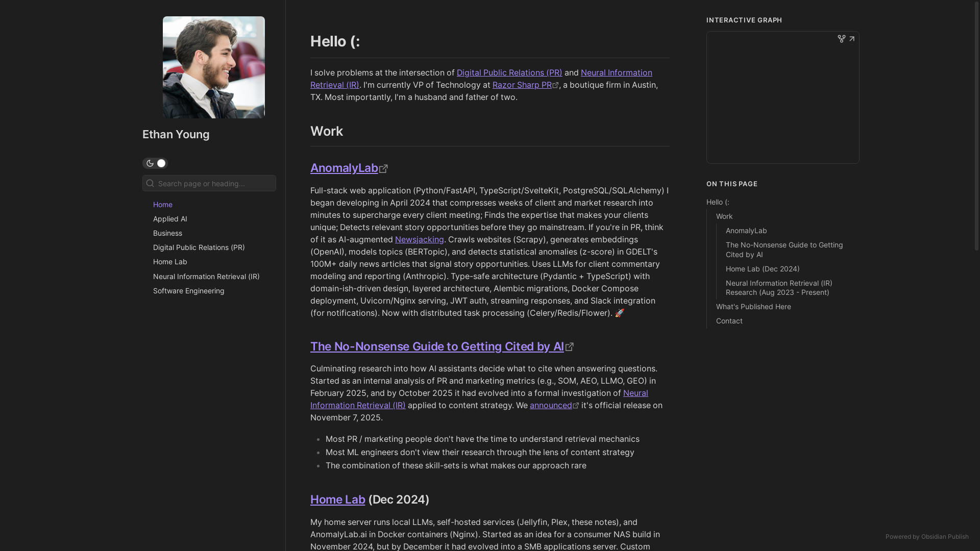
Task: Jump to AnomalyLab in page outline
Action: click(746, 231)
